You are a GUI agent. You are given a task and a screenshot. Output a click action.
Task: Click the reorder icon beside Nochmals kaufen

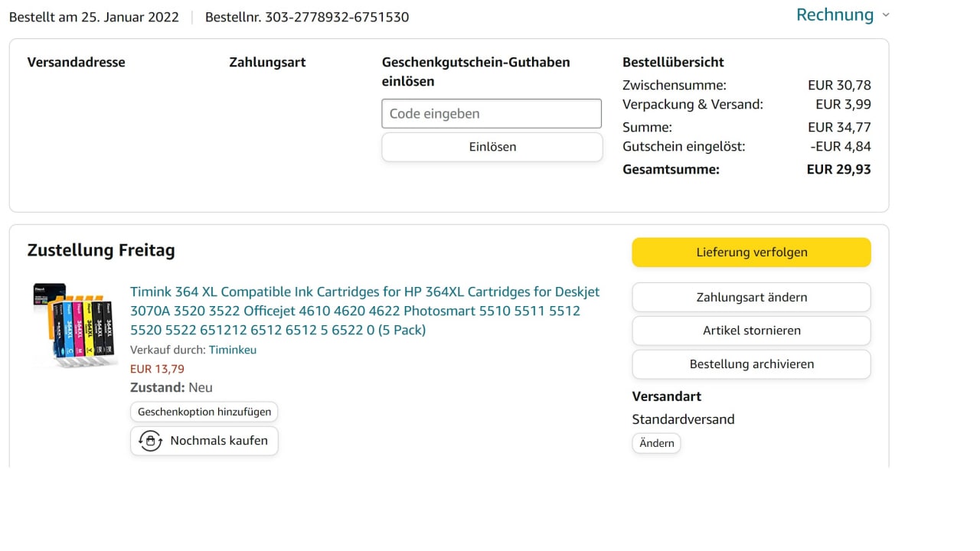[x=150, y=441]
